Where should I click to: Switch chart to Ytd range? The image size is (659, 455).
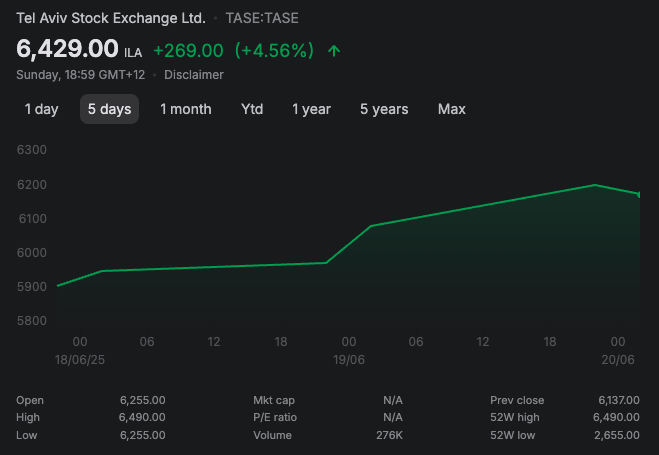tap(252, 109)
